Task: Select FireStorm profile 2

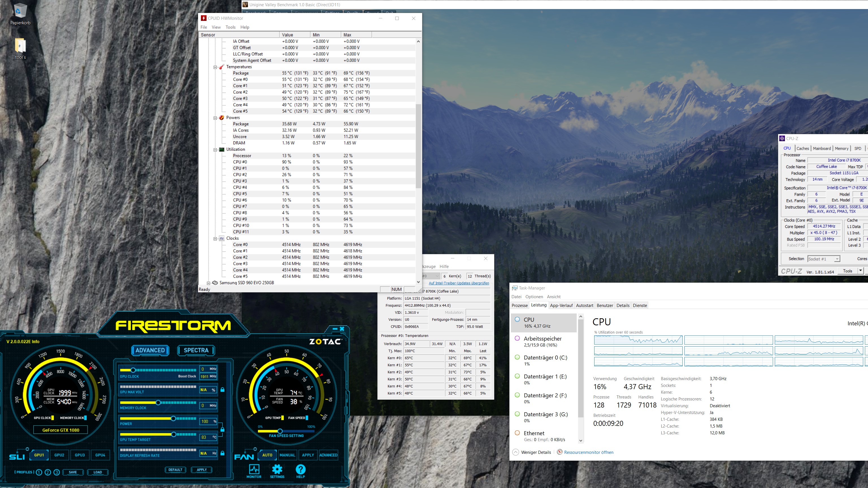Action: click(x=47, y=472)
